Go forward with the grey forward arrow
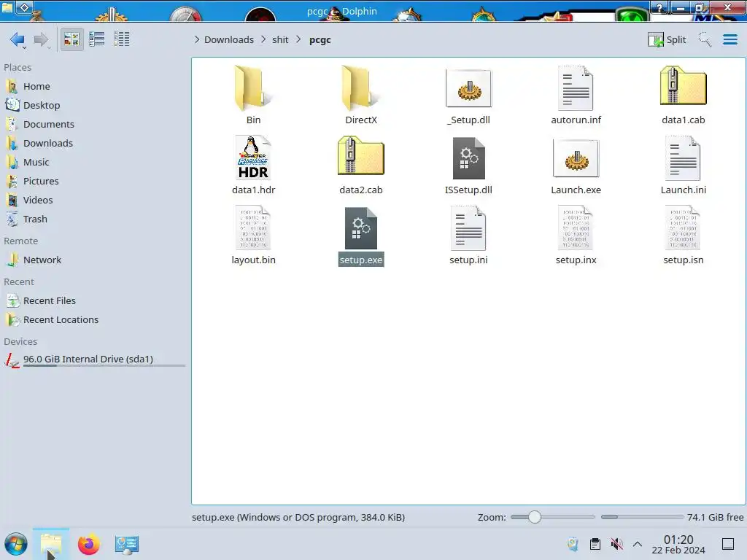The height and width of the screenshot is (560, 747). 42,39
